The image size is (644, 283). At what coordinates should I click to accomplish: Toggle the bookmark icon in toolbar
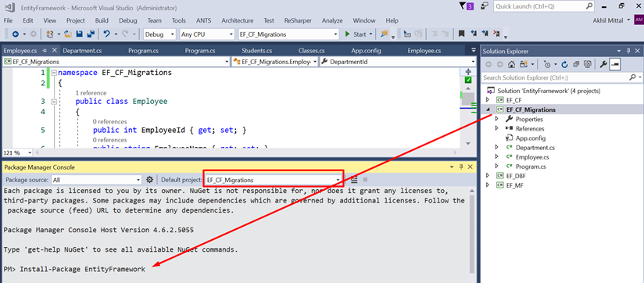462,34
